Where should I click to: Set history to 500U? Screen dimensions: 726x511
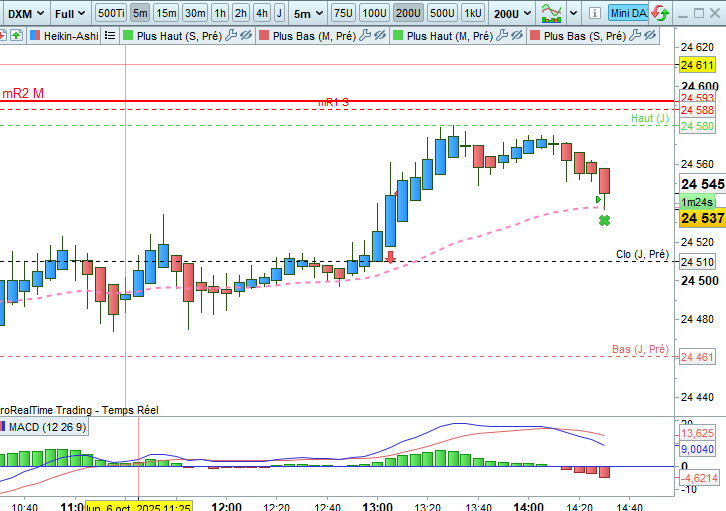pyautogui.click(x=442, y=13)
